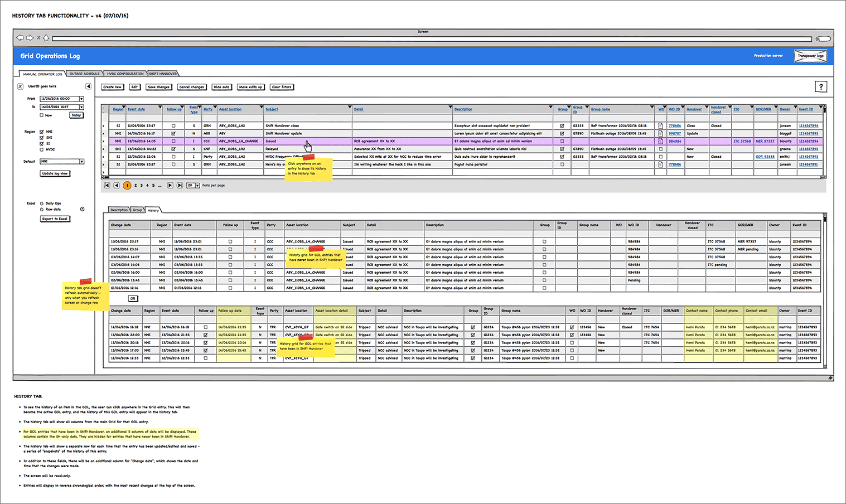Open the Description tab in details panel

point(119,210)
